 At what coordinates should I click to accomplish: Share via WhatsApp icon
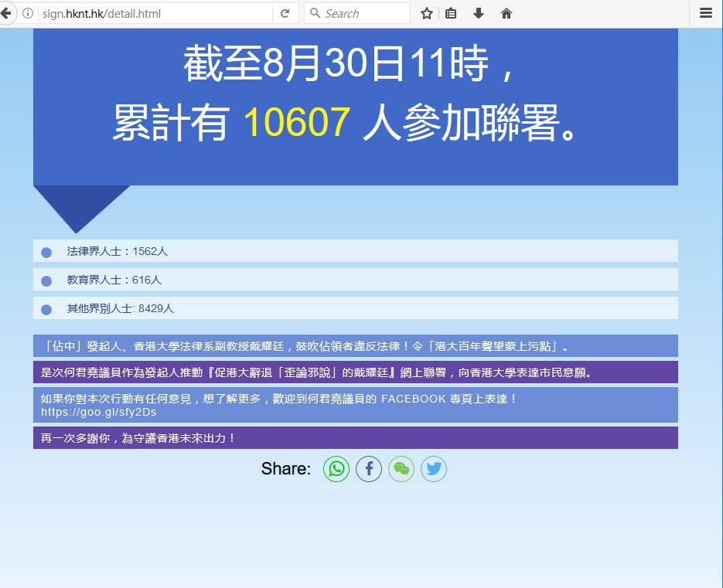(336, 469)
